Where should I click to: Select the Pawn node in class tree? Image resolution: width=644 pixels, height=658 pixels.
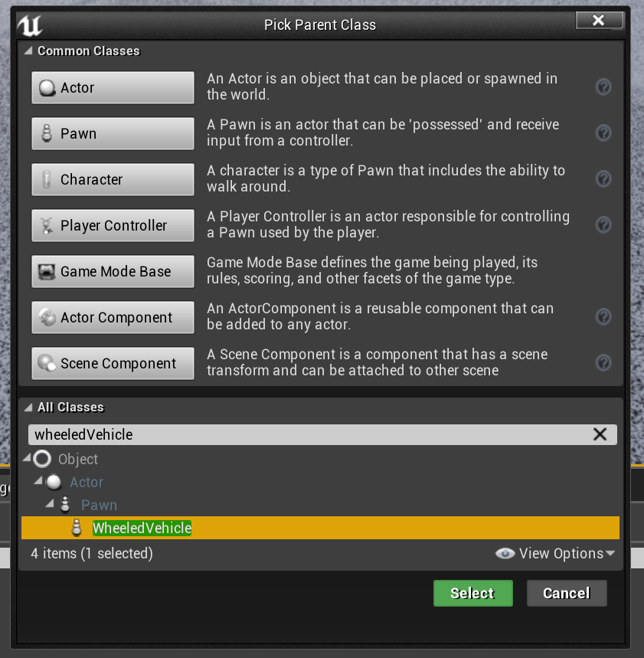(x=99, y=505)
